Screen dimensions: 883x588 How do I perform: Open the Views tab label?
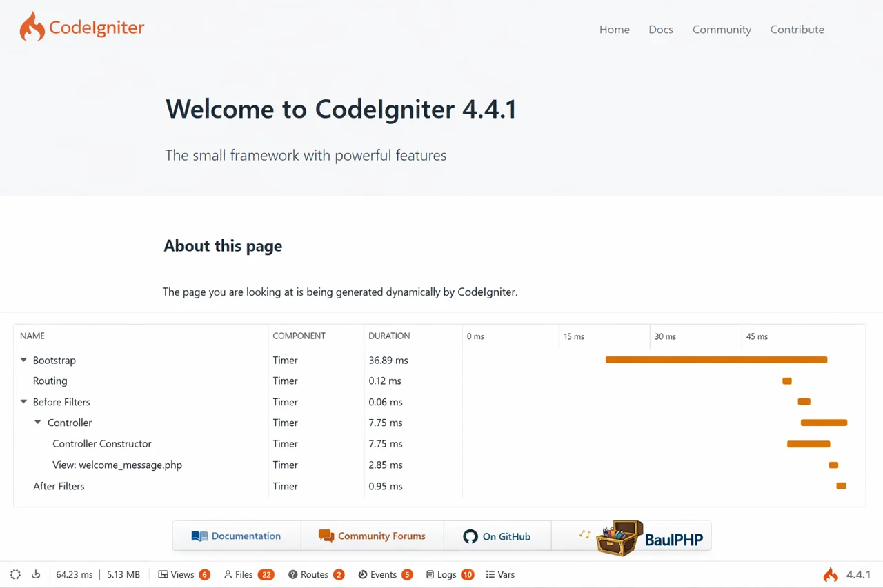[x=183, y=574]
